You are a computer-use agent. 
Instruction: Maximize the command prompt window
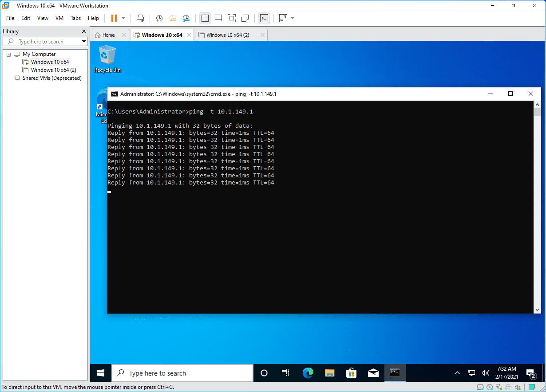510,94
